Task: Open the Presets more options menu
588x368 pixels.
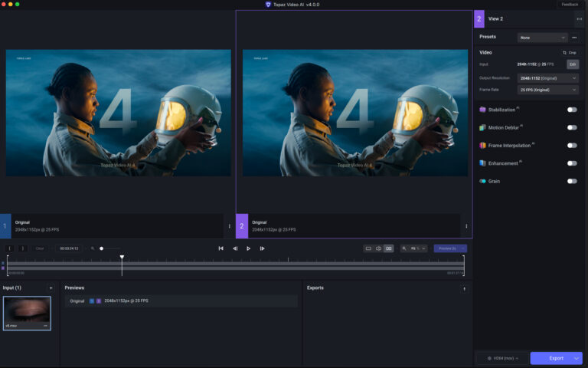Action: pos(574,38)
